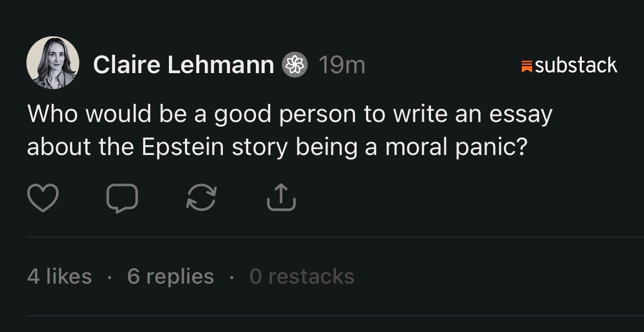The image size is (644, 332).
Task: Click the substack wordmark
Action: coord(576,65)
